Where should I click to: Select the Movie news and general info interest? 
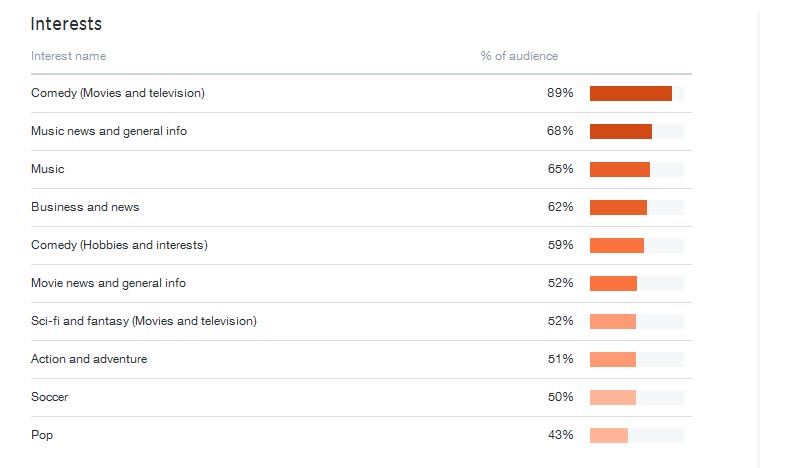tap(108, 283)
